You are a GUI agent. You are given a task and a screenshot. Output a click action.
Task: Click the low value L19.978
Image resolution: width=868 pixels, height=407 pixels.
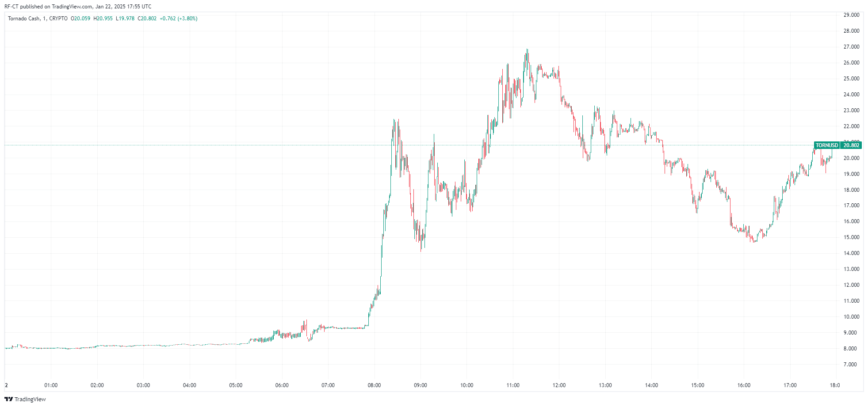[125, 19]
